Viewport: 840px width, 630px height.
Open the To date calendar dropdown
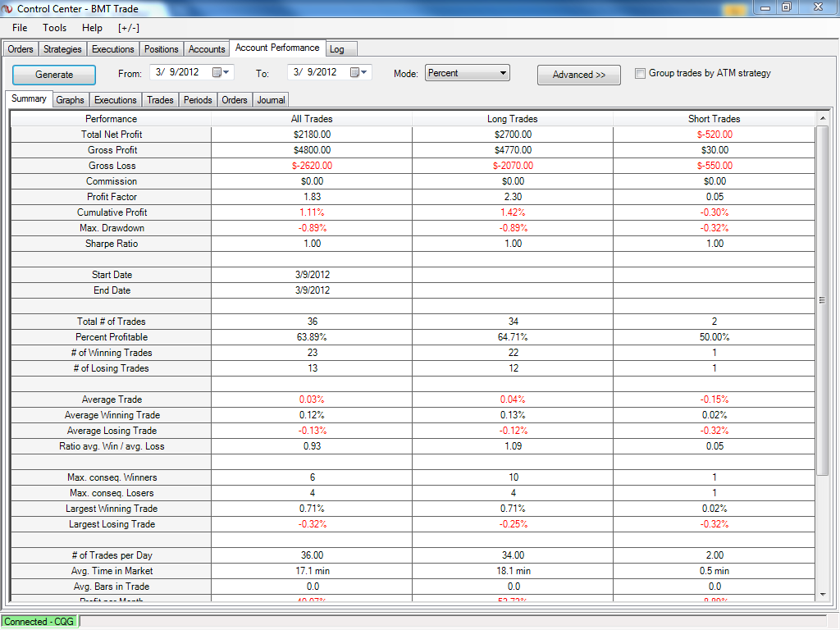tap(358, 72)
